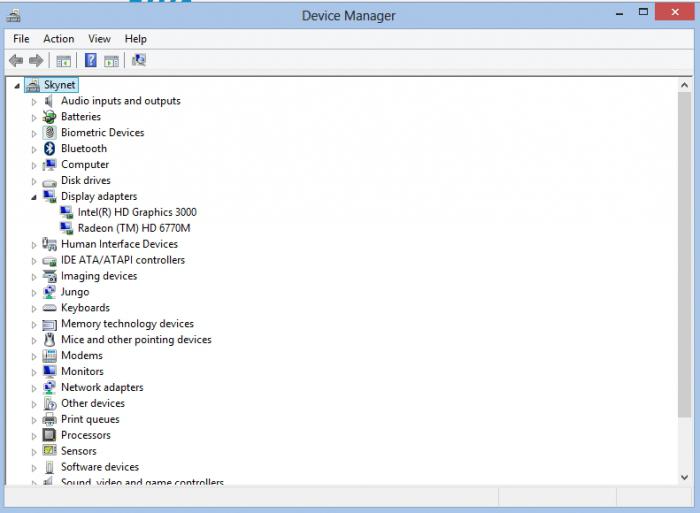
Task: Click the Jungo category icon
Action: [49, 292]
